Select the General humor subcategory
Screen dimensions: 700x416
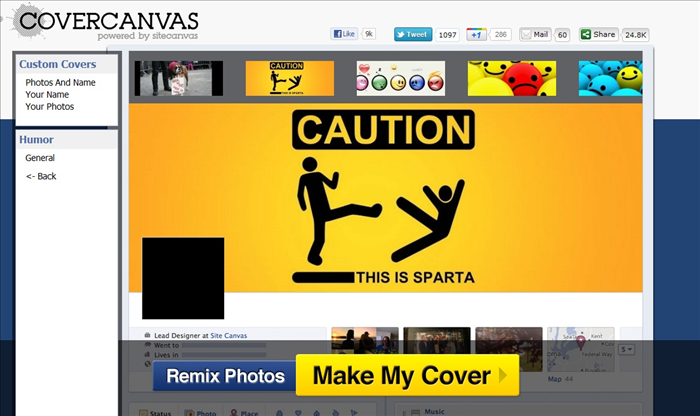(40, 158)
